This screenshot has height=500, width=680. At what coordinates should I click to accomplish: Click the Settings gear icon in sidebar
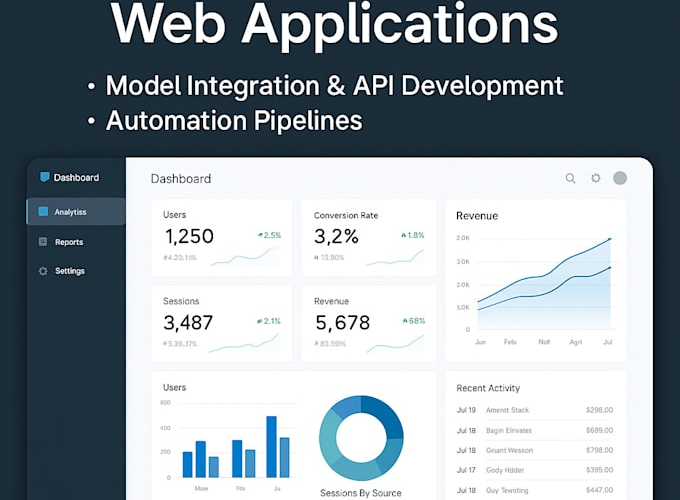43,271
